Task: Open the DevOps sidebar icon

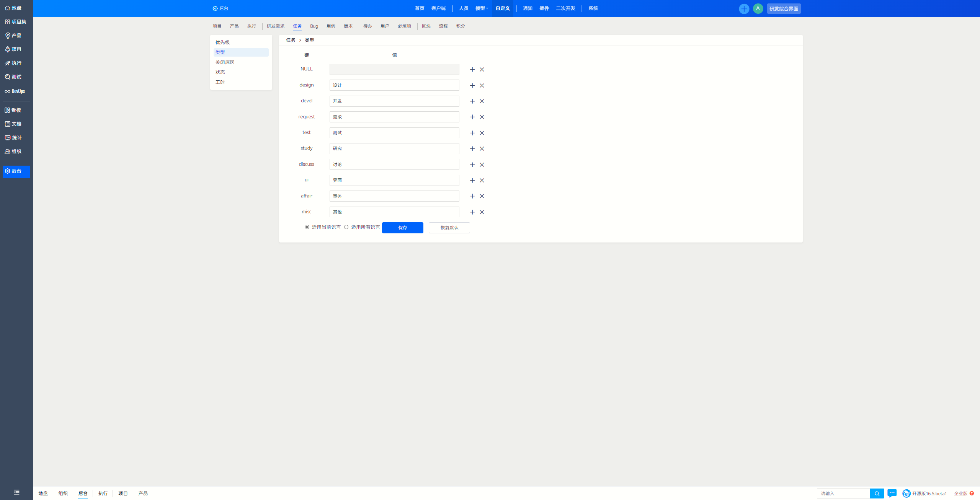Action: (x=15, y=91)
